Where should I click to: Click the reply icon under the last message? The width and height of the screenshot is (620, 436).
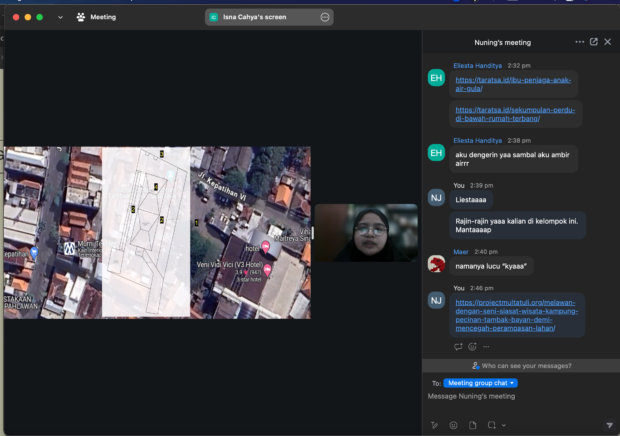(458, 347)
